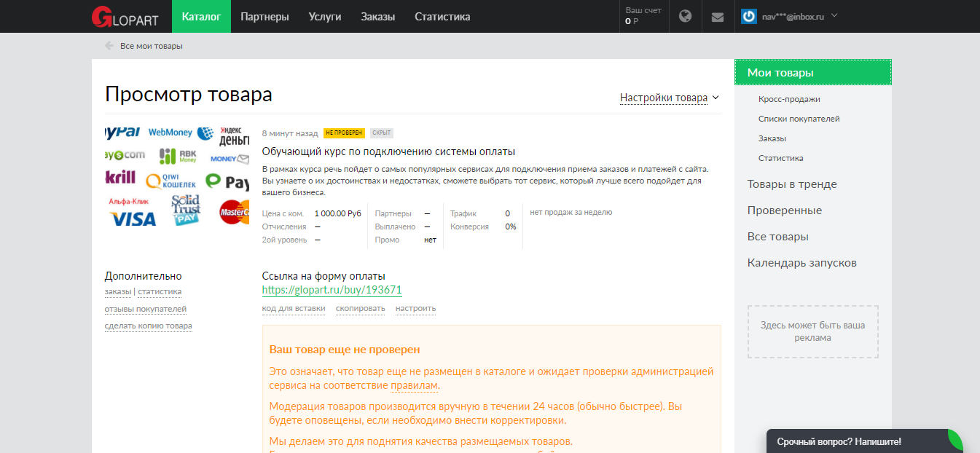
Task: Open отзывы покупателей link
Action: (145, 309)
